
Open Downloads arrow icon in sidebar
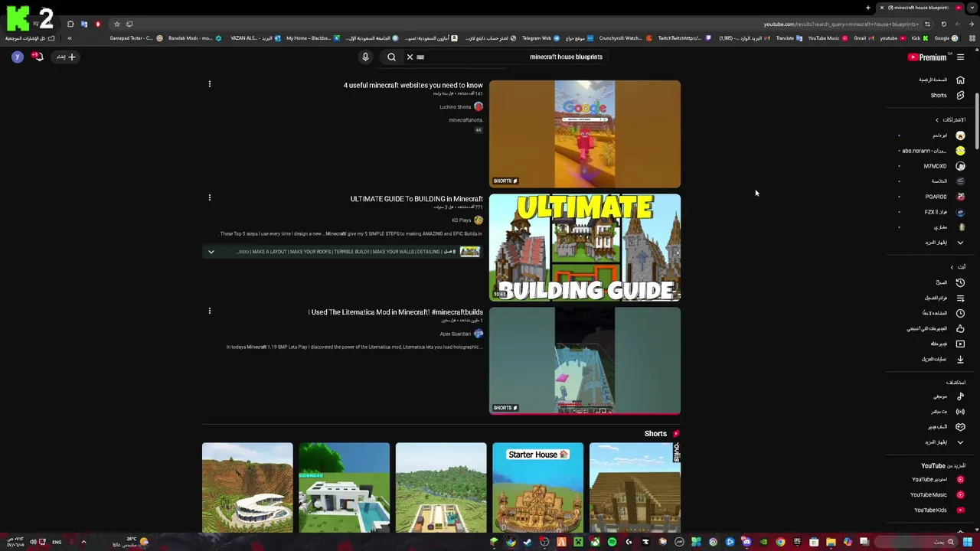pos(960,359)
